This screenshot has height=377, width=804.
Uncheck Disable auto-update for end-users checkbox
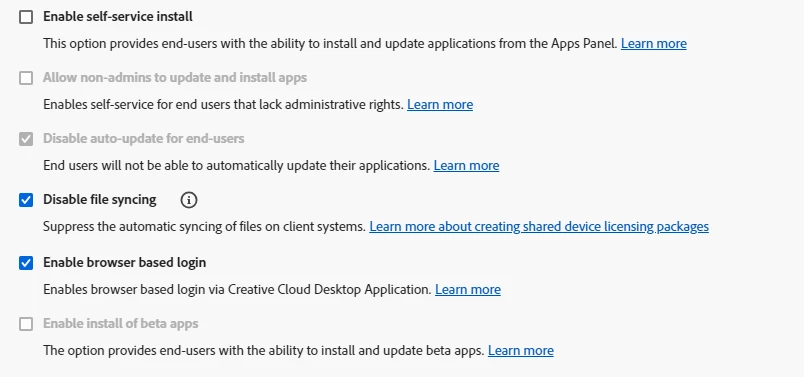tap(26, 139)
